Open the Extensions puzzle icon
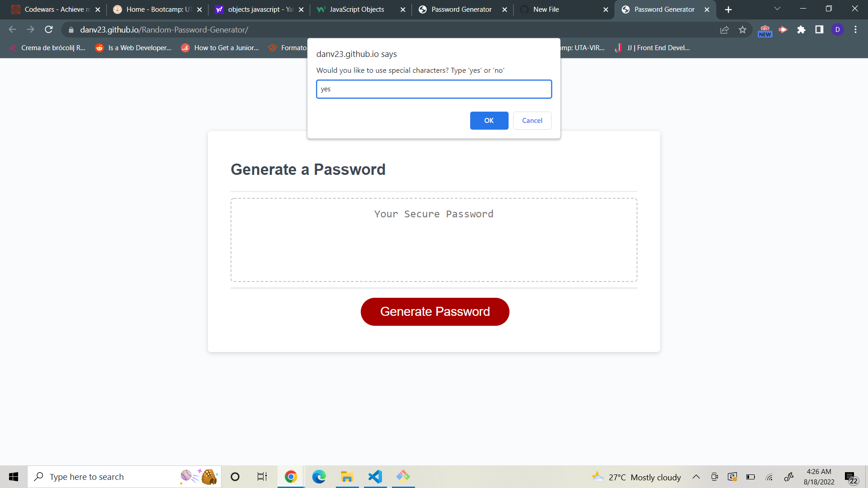 801,30
